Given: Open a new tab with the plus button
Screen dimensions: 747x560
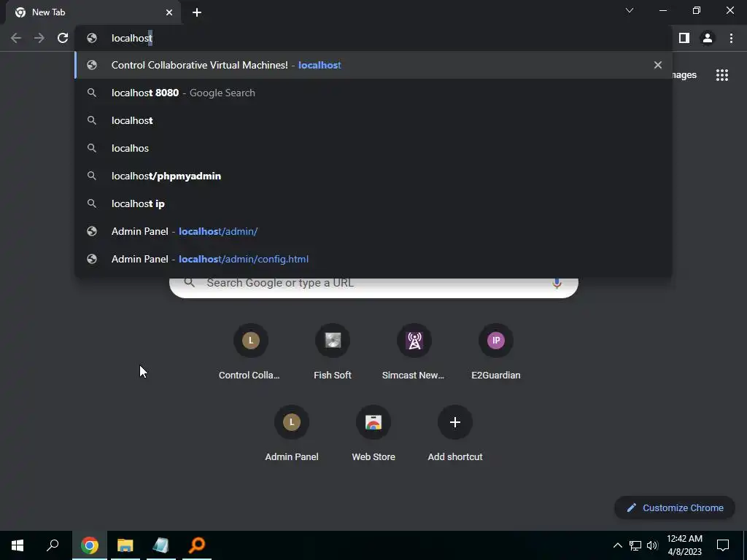Looking at the screenshot, I should pyautogui.click(x=197, y=12).
